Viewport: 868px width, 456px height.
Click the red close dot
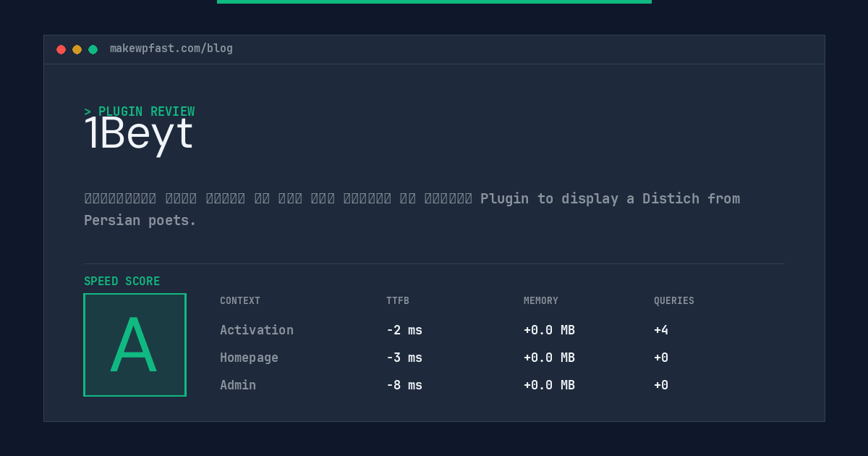click(61, 49)
